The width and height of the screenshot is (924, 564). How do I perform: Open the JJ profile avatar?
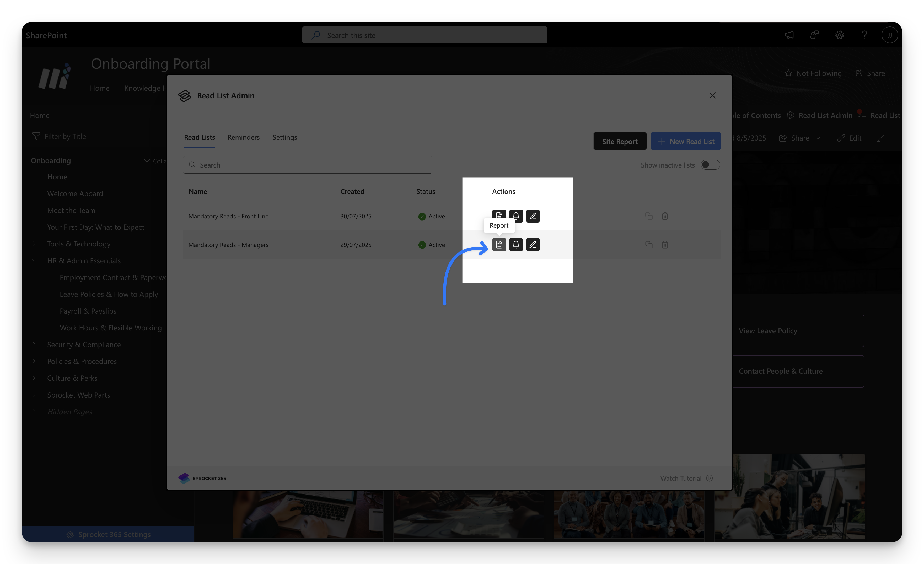coord(889,35)
